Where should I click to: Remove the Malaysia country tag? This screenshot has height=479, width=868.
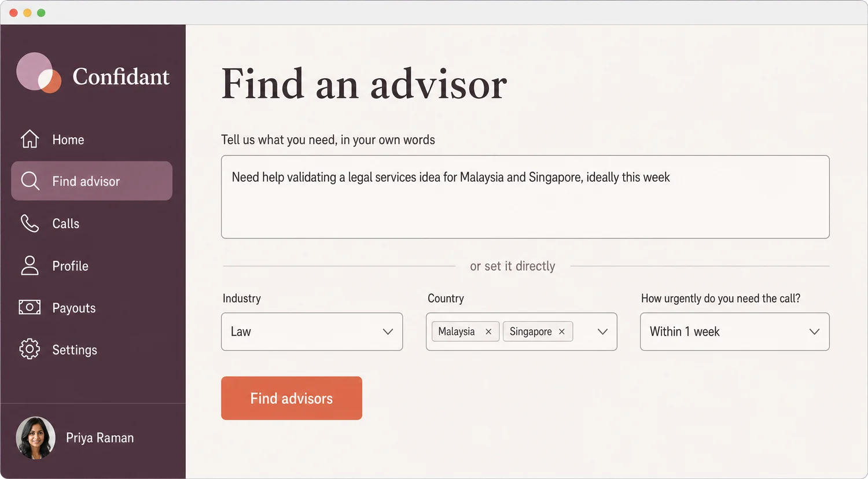click(488, 331)
